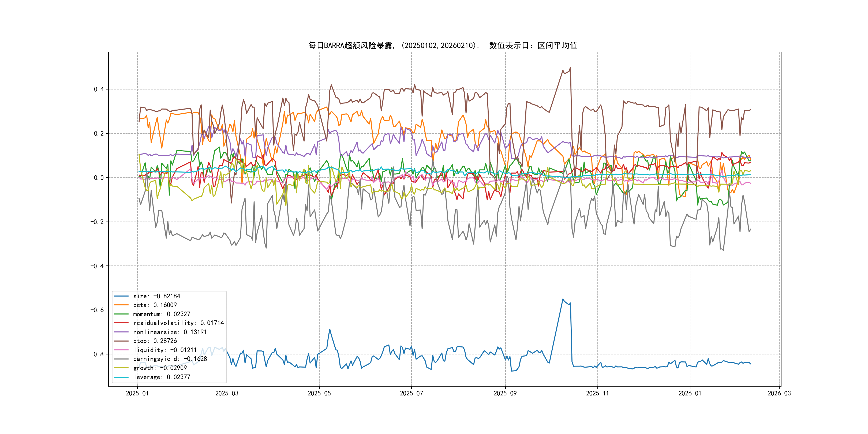
Task: Click the 'growth: -0.02909' legend entry
Action: [160, 368]
